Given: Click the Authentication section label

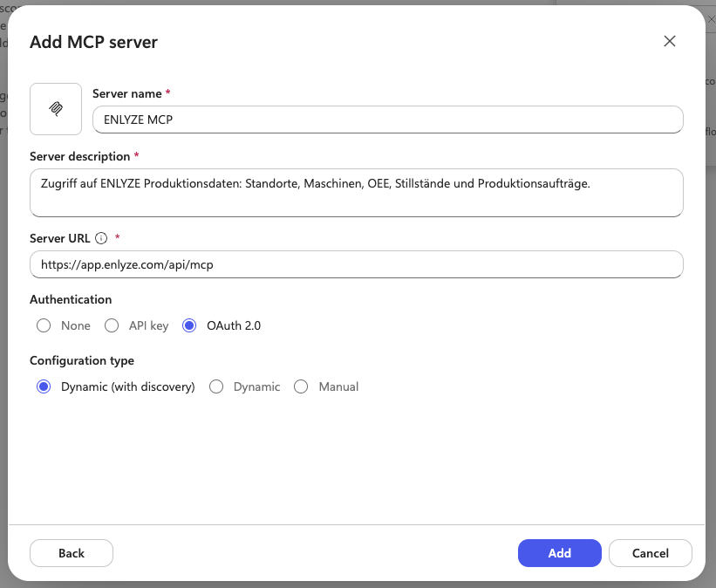Looking at the screenshot, I should [71, 299].
